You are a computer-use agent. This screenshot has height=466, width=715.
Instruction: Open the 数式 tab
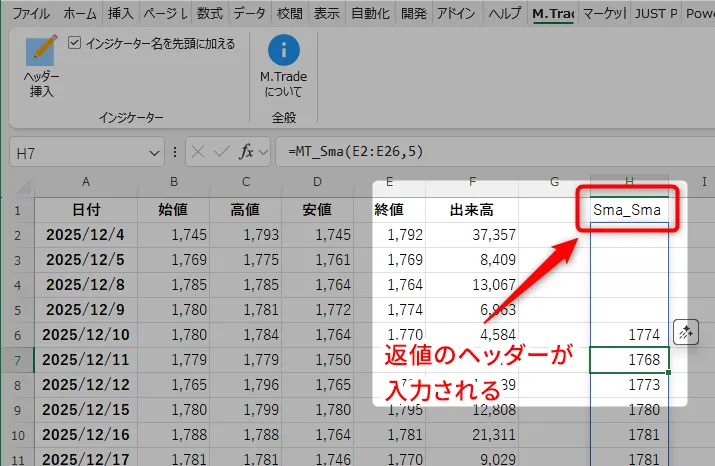pyautogui.click(x=210, y=14)
